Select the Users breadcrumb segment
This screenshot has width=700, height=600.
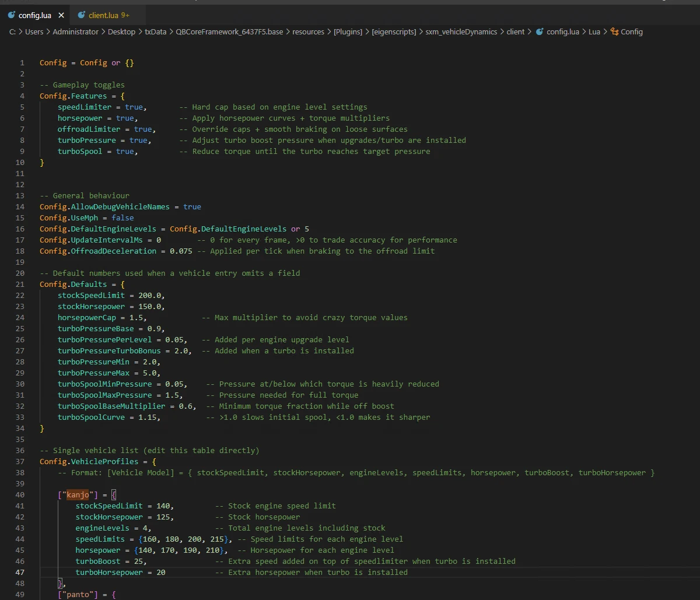34,32
